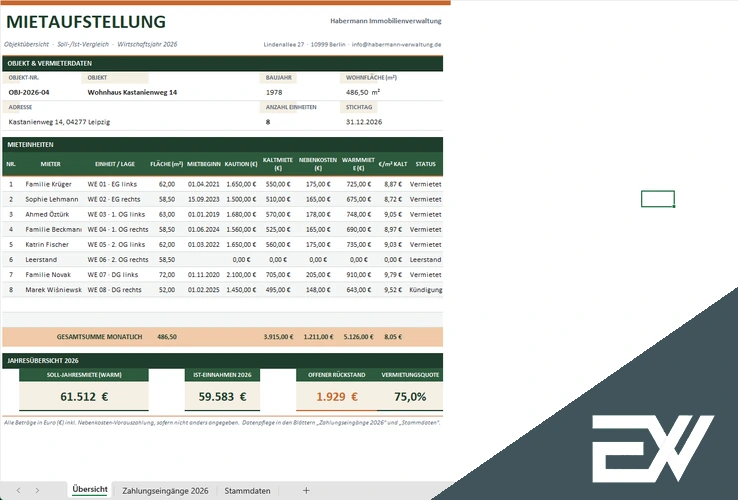Click Warmmiete value 910,00 €
The width and height of the screenshot is (738, 500).
(359, 274)
